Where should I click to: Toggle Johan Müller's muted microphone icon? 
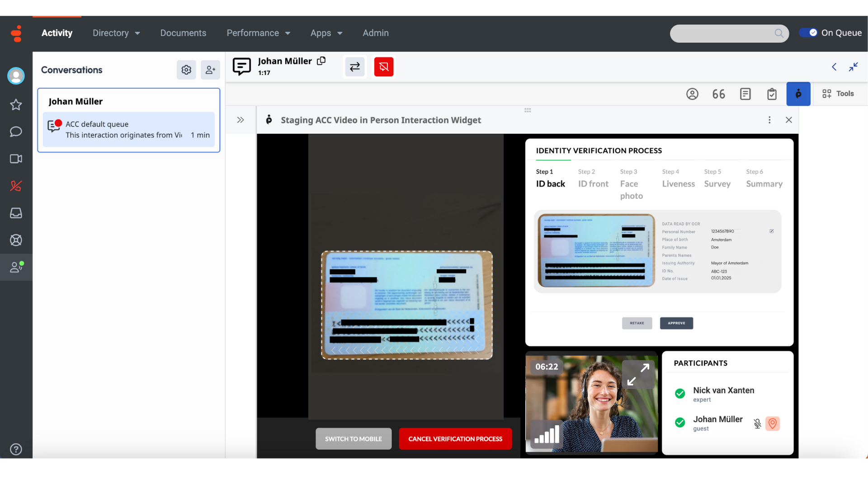[x=757, y=423]
